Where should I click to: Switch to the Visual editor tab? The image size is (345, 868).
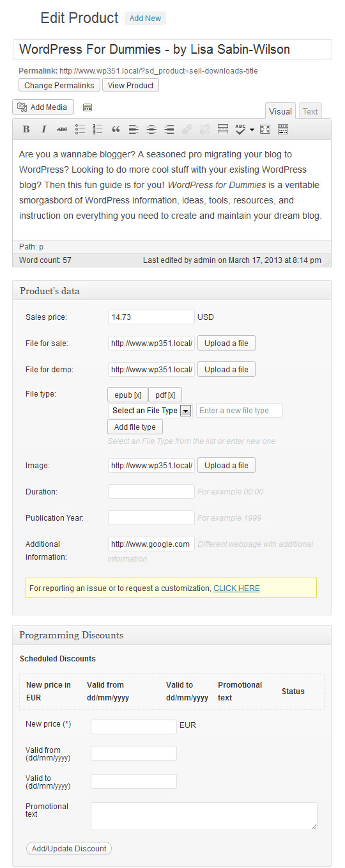(x=280, y=111)
